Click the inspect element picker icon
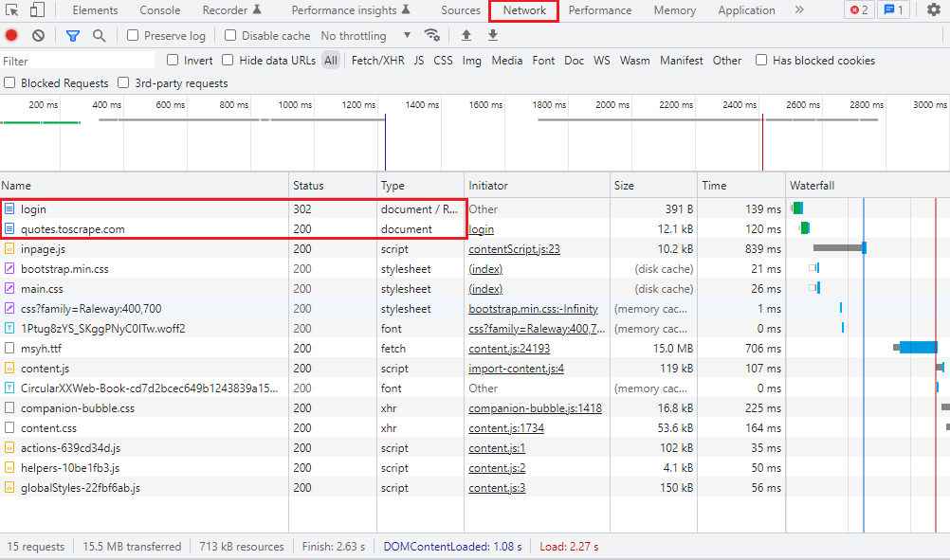 [12, 10]
